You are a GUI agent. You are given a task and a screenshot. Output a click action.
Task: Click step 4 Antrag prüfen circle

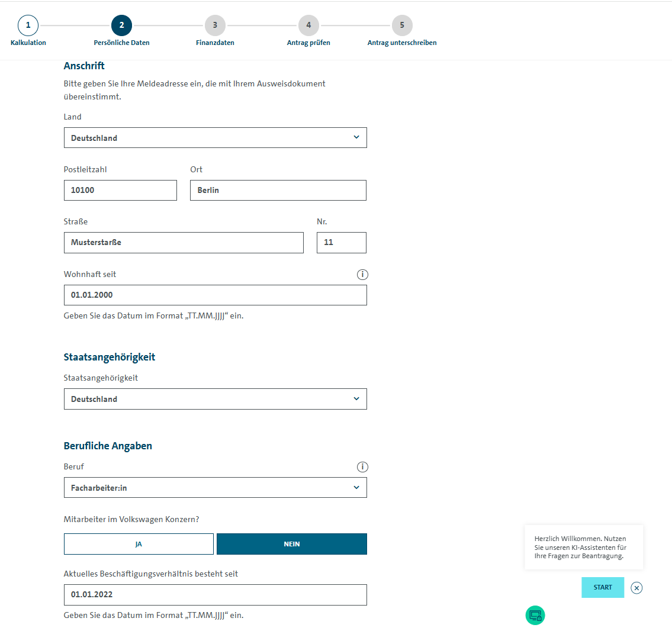tap(308, 25)
